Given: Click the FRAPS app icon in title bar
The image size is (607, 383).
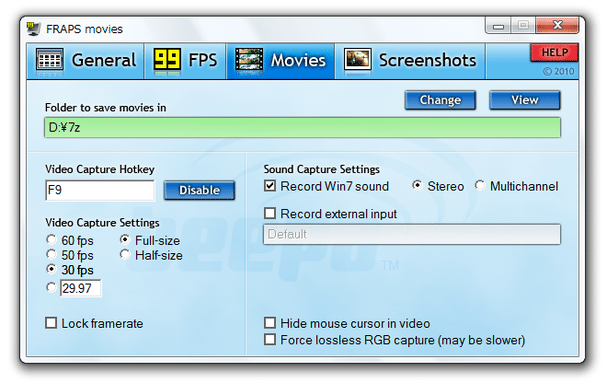Looking at the screenshot, I should (x=34, y=29).
